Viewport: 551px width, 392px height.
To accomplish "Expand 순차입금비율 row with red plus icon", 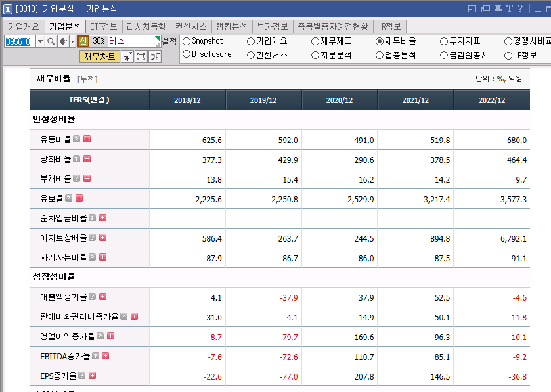I will [x=102, y=218].
